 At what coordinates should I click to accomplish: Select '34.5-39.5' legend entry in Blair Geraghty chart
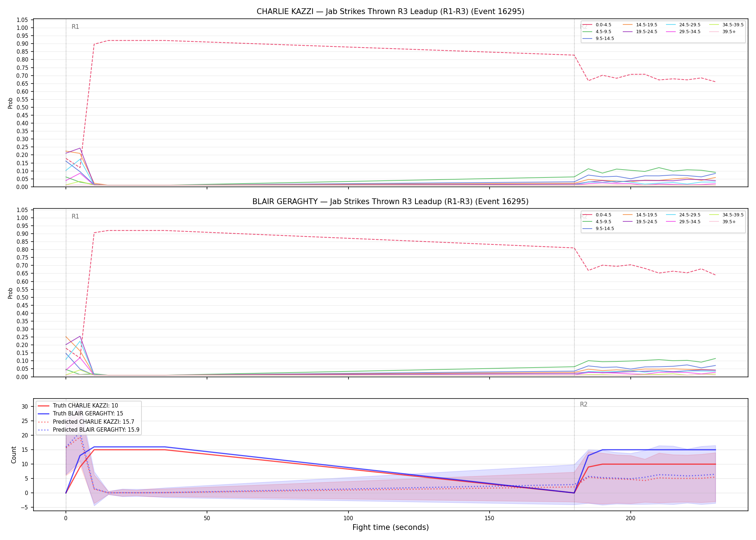[x=726, y=215]
